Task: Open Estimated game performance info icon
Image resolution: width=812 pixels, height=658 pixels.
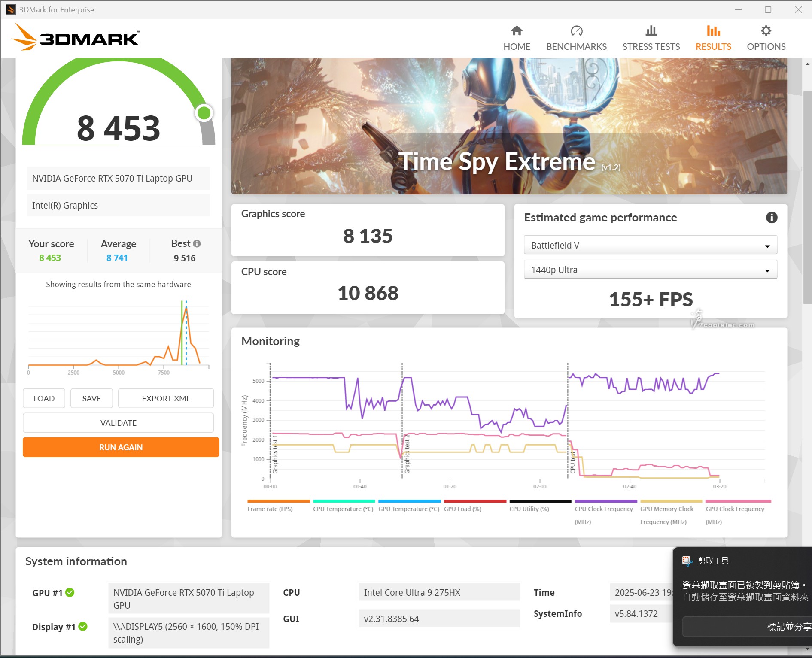Action: click(771, 218)
